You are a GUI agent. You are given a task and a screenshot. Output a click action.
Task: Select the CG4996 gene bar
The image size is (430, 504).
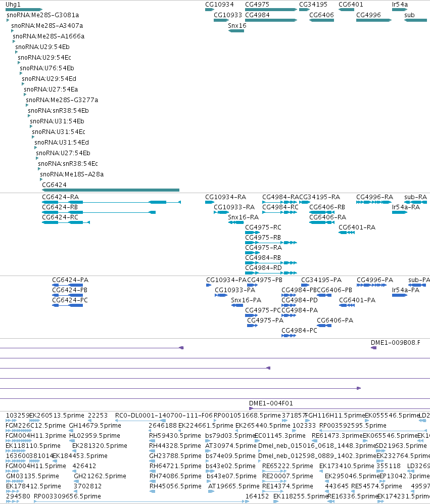click(x=374, y=20)
